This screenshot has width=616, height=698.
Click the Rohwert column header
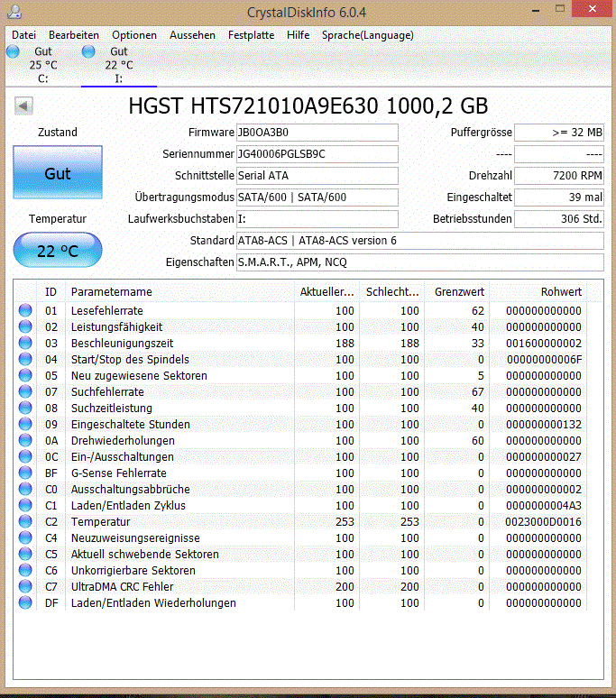[x=538, y=292]
